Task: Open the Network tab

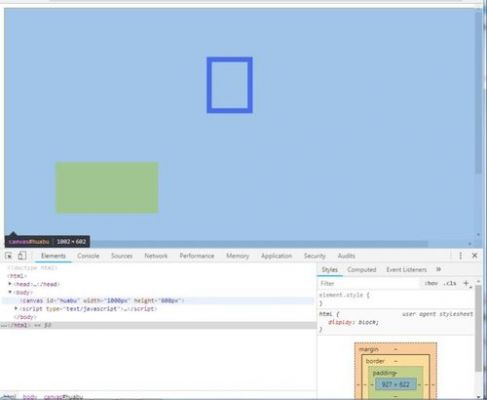Action: [x=156, y=256]
